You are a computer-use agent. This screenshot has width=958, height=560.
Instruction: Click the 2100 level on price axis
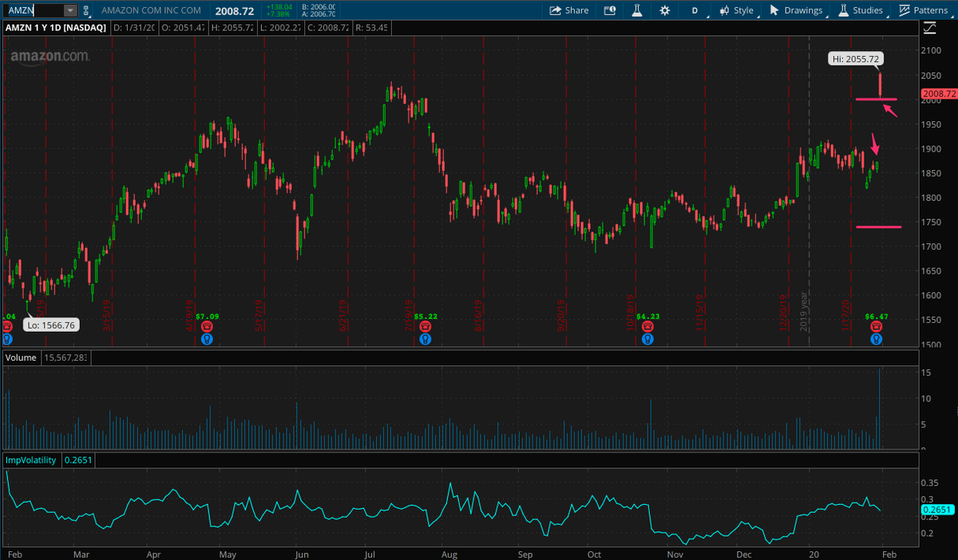tap(930, 50)
